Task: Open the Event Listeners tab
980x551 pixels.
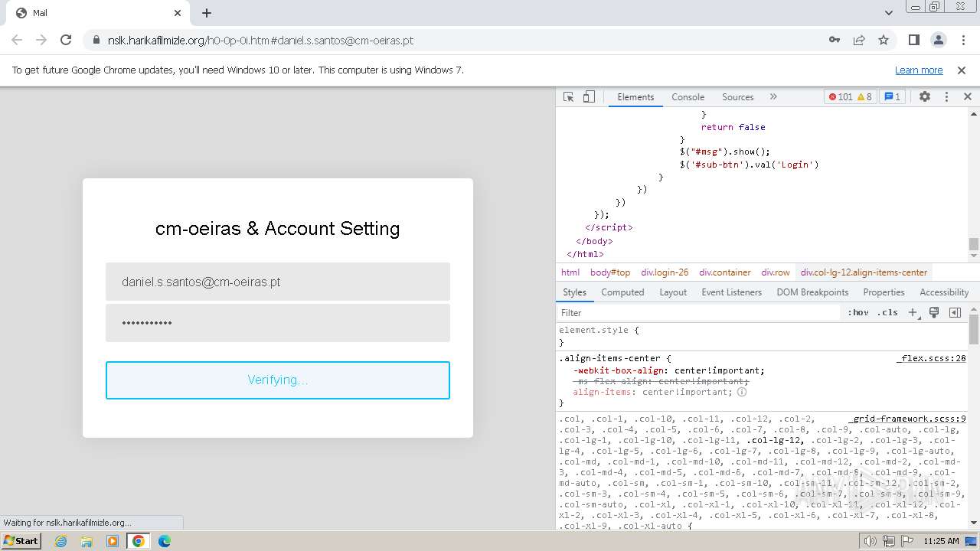Action: pos(731,292)
